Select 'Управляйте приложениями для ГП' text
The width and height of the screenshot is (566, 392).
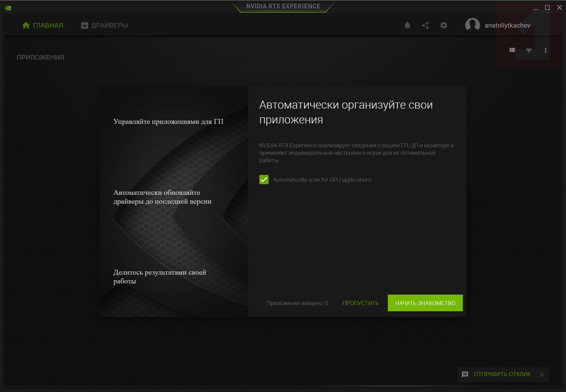[x=168, y=121]
